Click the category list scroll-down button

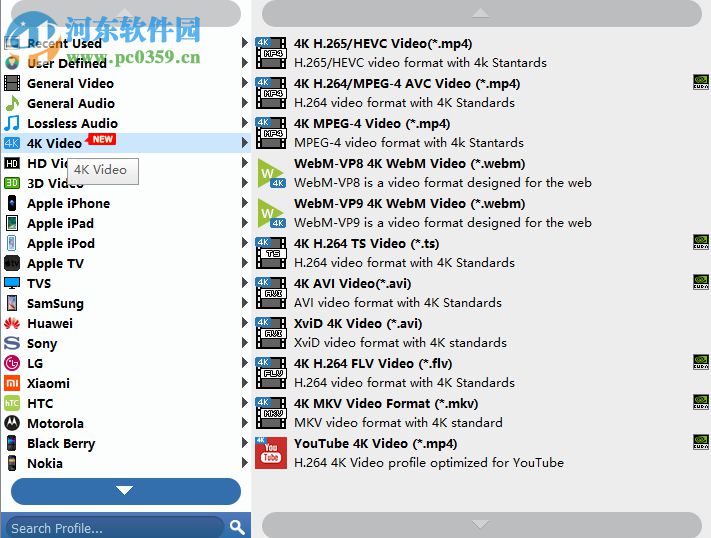tap(126, 491)
